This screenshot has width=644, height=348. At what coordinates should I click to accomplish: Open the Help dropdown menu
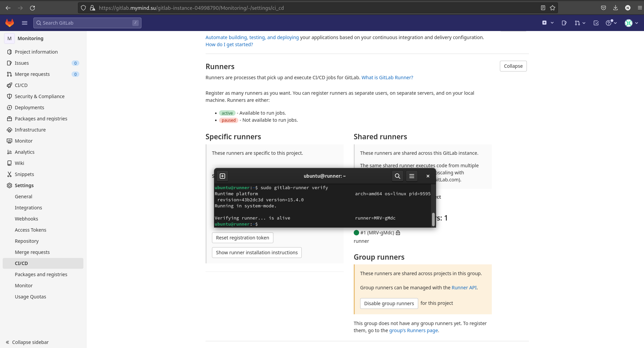click(x=611, y=23)
